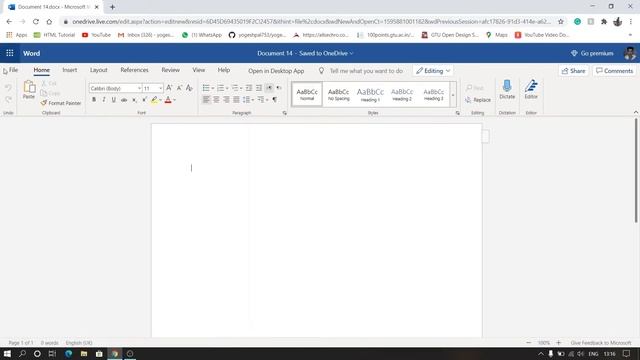The image size is (640, 360).
Task: Open the GitHub bookmark
Action: (257, 35)
